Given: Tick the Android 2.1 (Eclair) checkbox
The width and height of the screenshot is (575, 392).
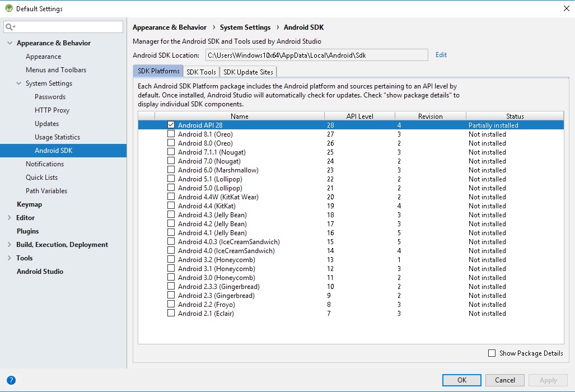Looking at the screenshot, I should pyautogui.click(x=171, y=313).
